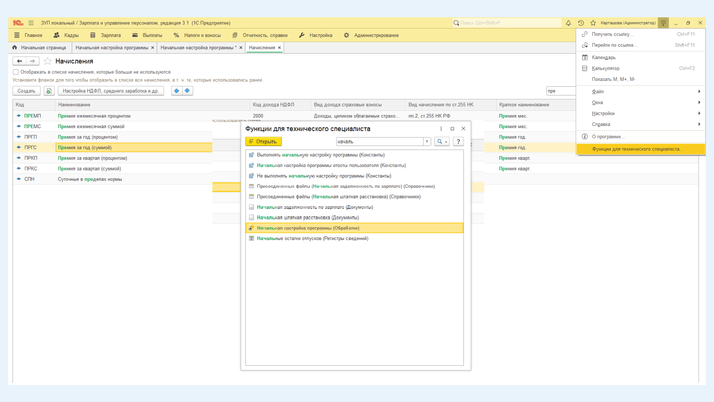This screenshot has width=714, height=402.
Task: Select Начальная штатная расстановка (Документы) item
Action: pyautogui.click(x=307, y=217)
